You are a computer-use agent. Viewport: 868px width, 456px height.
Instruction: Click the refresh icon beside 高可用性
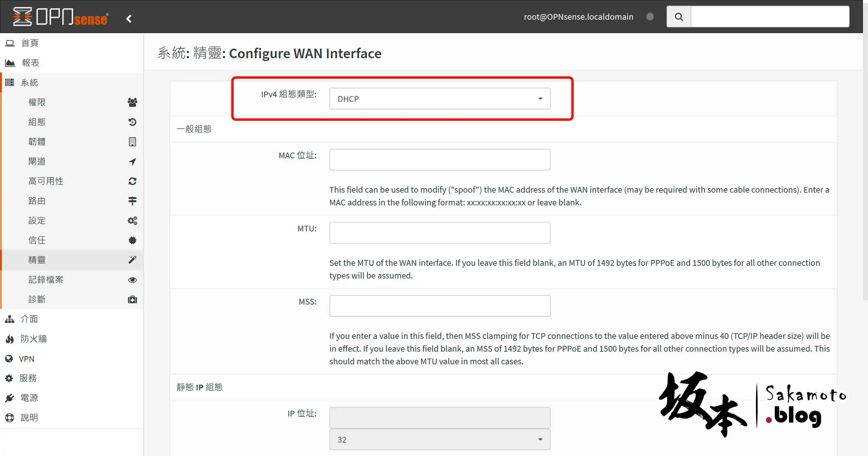(132, 181)
